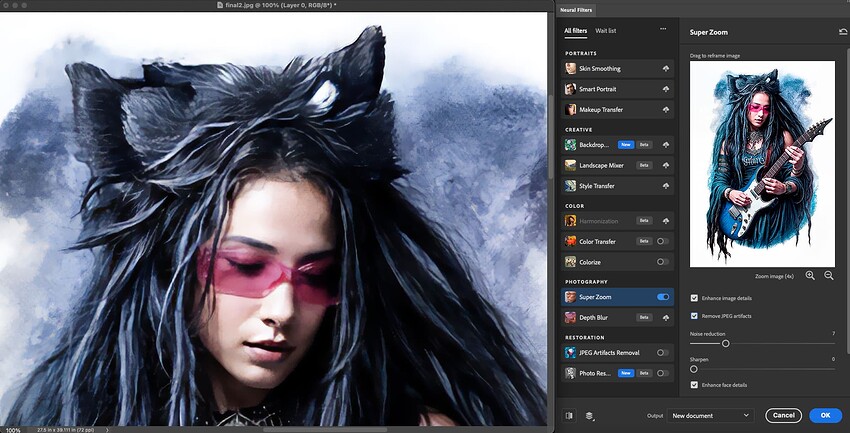Expand the status bar arrow beside document size
850x433 pixels.
click(x=107, y=430)
